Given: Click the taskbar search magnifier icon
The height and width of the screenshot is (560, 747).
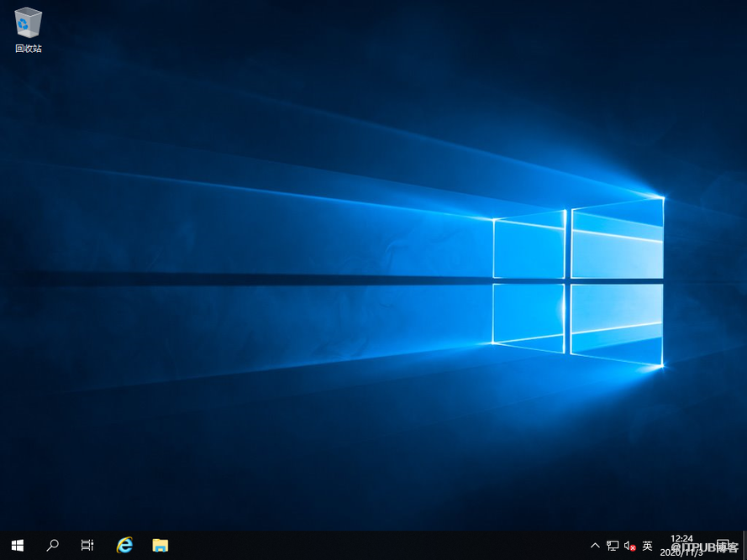Looking at the screenshot, I should [52, 545].
